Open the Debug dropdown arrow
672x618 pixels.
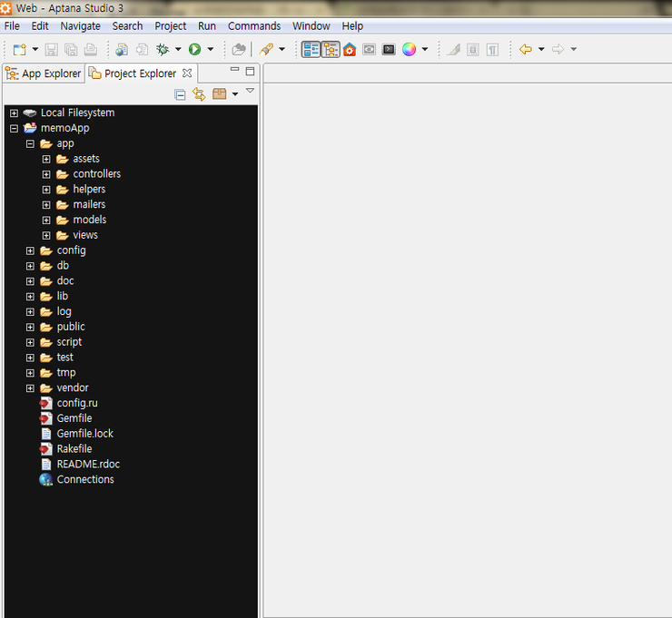(178, 49)
